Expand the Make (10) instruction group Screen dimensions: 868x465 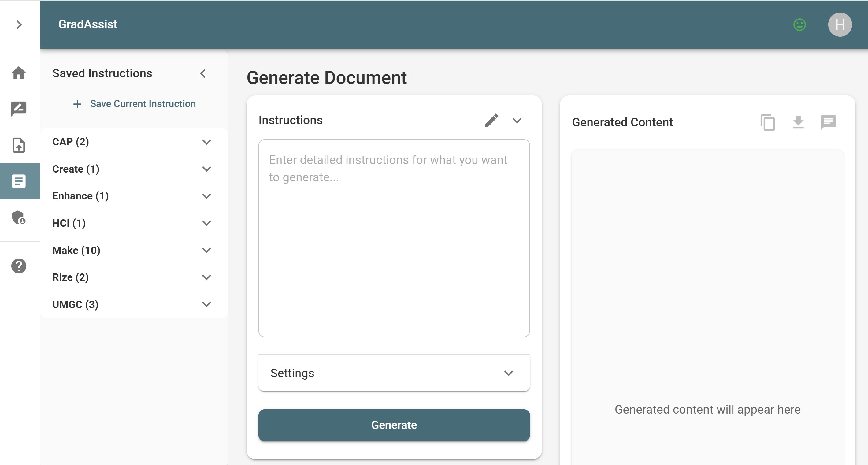click(206, 250)
